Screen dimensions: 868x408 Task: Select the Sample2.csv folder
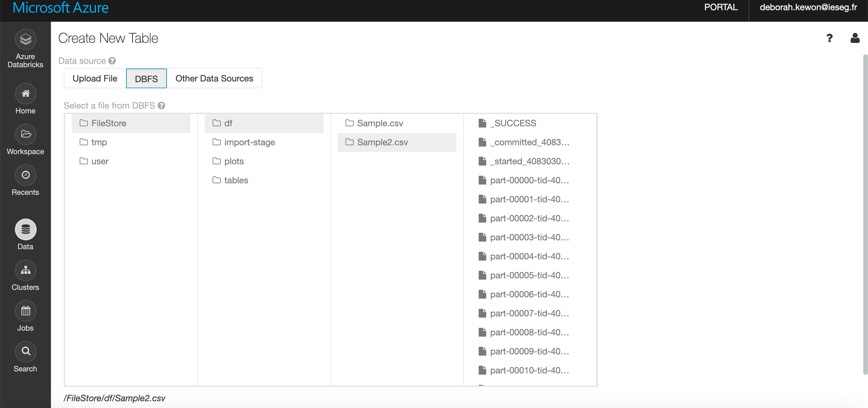382,142
